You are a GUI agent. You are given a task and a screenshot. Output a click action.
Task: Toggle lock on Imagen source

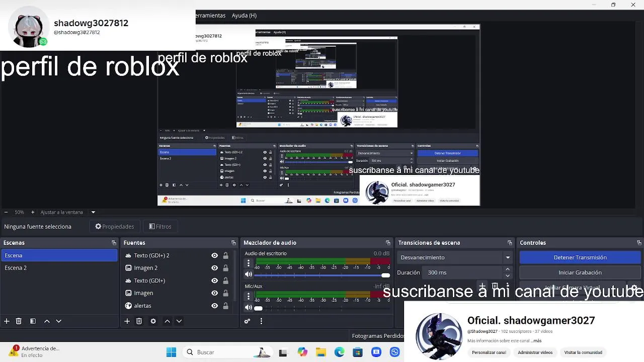(x=225, y=293)
